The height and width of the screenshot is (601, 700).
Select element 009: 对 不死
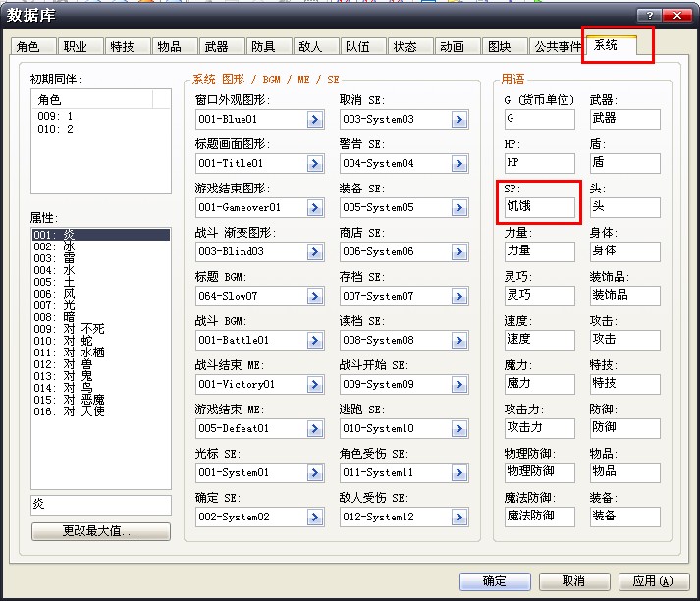pos(101,329)
